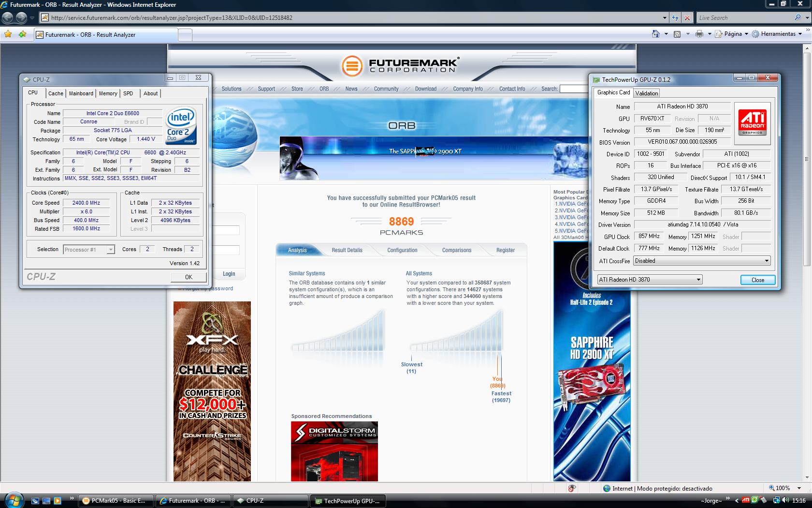Click the Futuremark orange logo

coord(352,66)
